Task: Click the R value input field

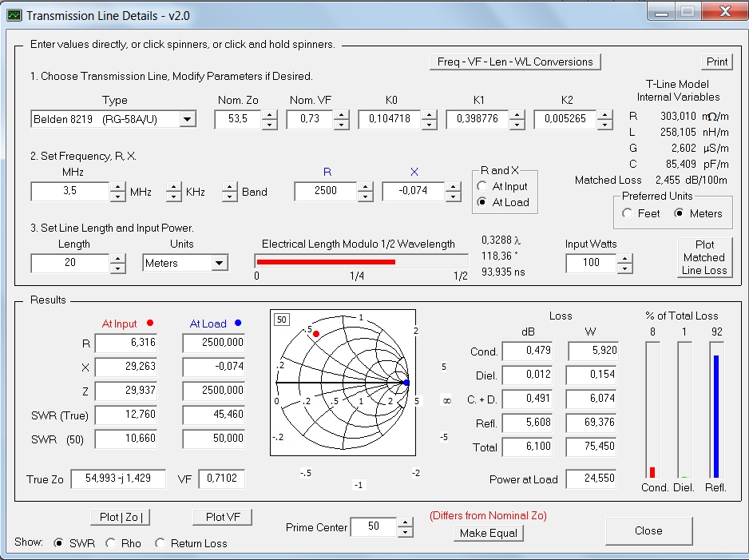Action: [x=326, y=191]
